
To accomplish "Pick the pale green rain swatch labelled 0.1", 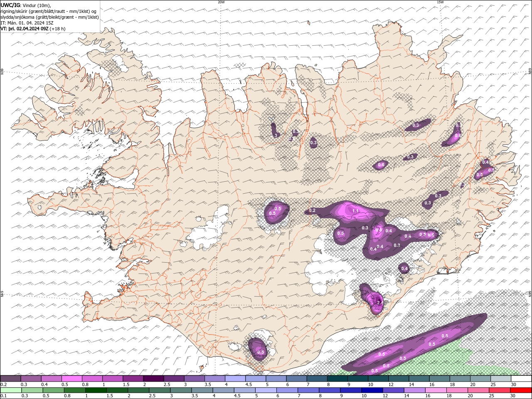I will coord(11,390).
